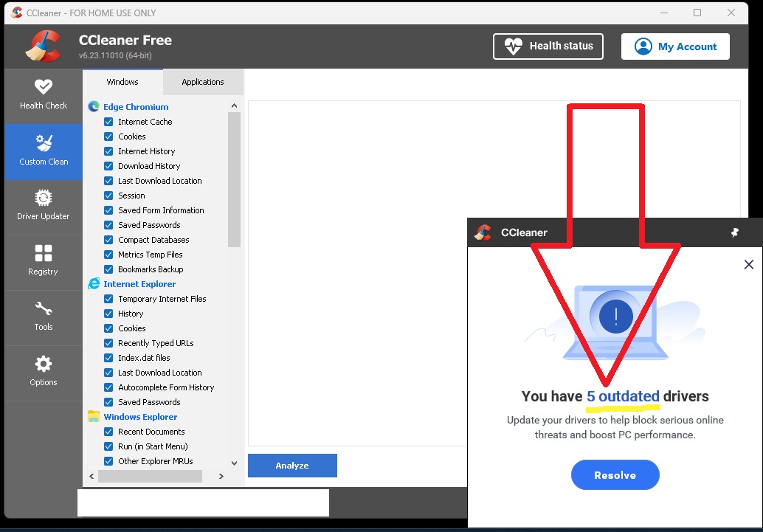Click the Internet Explorer icon
763x532 pixels.
pos(94,284)
